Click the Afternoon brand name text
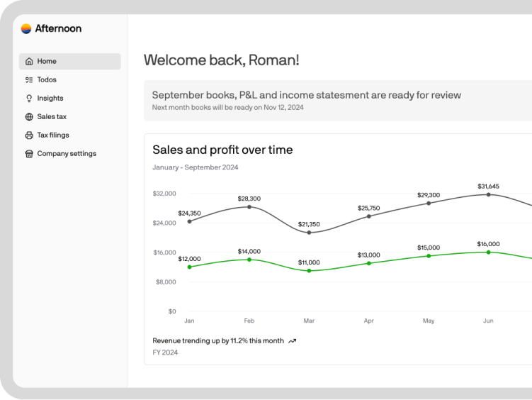 58,28
